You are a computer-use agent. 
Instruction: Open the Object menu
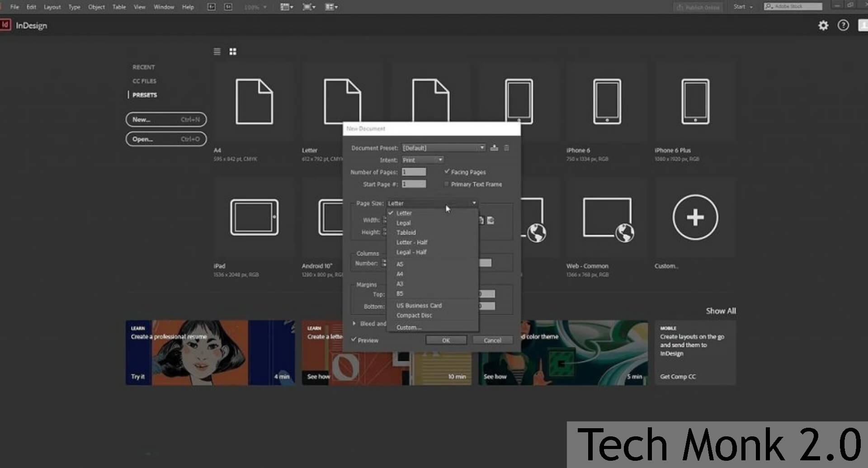(96, 7)
